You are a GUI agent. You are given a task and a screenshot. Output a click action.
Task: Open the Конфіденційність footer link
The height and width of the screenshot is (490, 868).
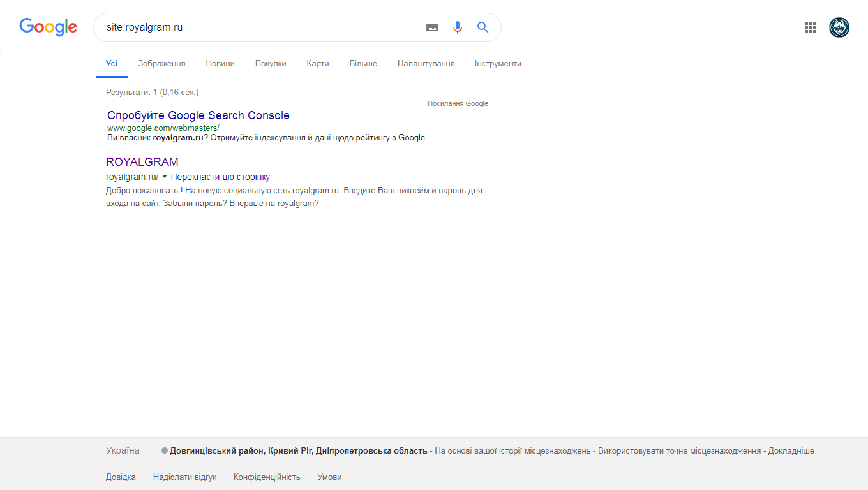(x=267, y=477)
